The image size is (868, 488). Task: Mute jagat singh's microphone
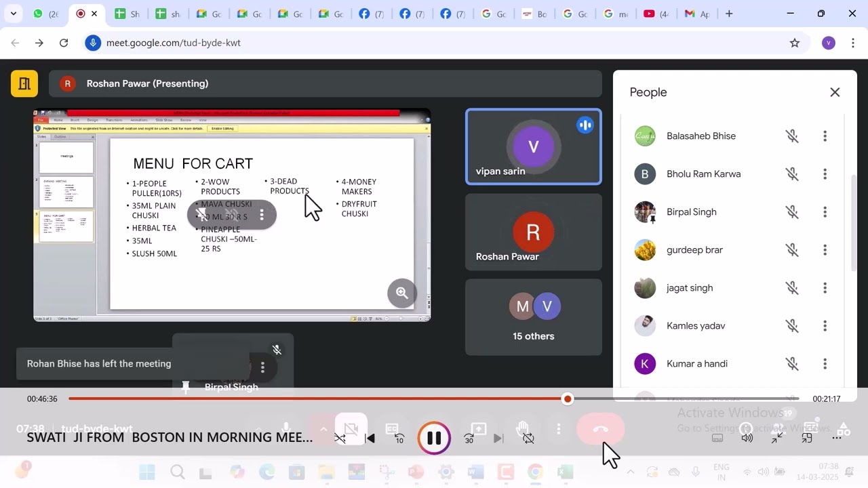click(x=791, y=288)
